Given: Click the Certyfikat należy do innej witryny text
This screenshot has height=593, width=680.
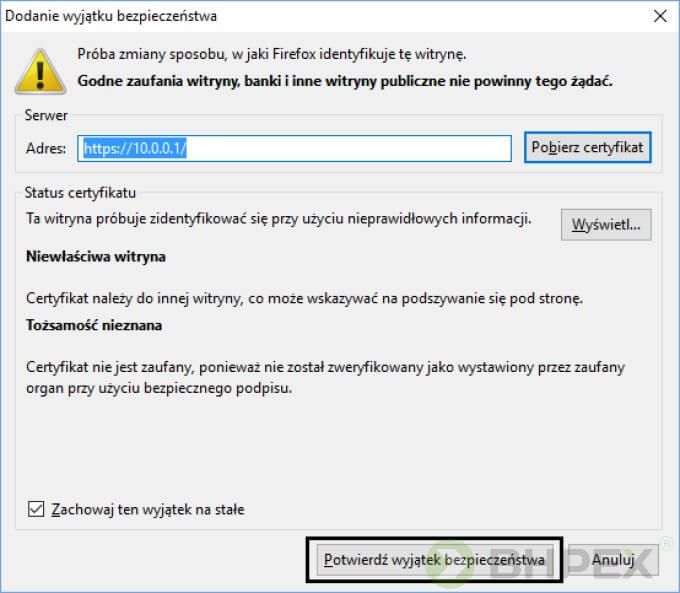Looking at the screenshot, I should click(303, 298).
